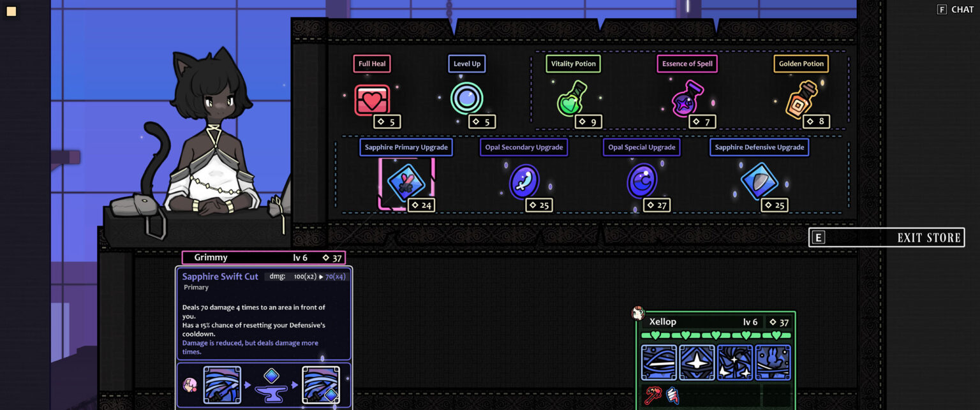Purchase the Level Up orb
980x410 pixels.
(x=466, y=99)
